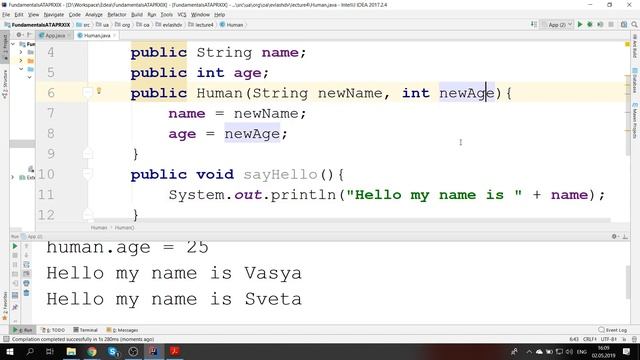The width and height of the screenshot is (640, 360).
Task: Click the print output icon in Run panel
Action: [x=26, y=283]
